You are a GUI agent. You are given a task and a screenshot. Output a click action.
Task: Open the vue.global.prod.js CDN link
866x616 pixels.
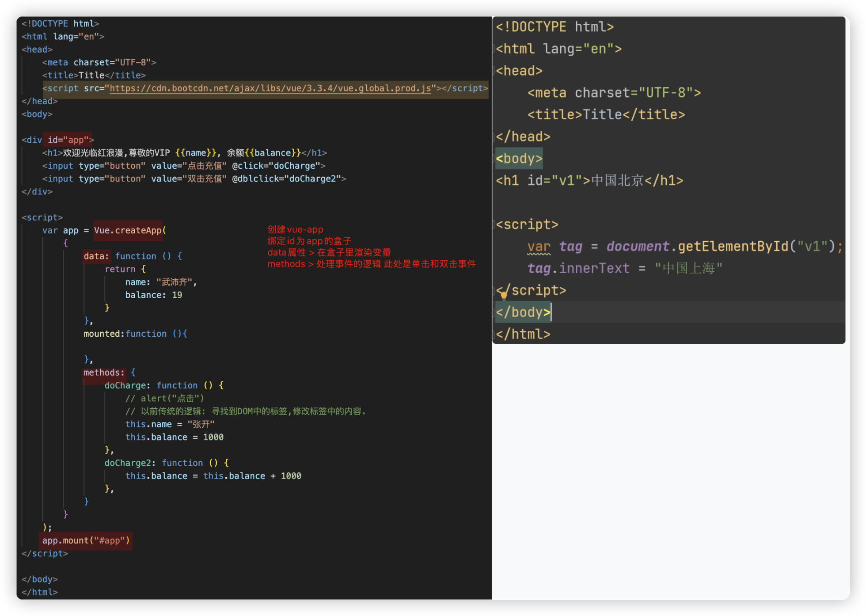click(270, 88)
